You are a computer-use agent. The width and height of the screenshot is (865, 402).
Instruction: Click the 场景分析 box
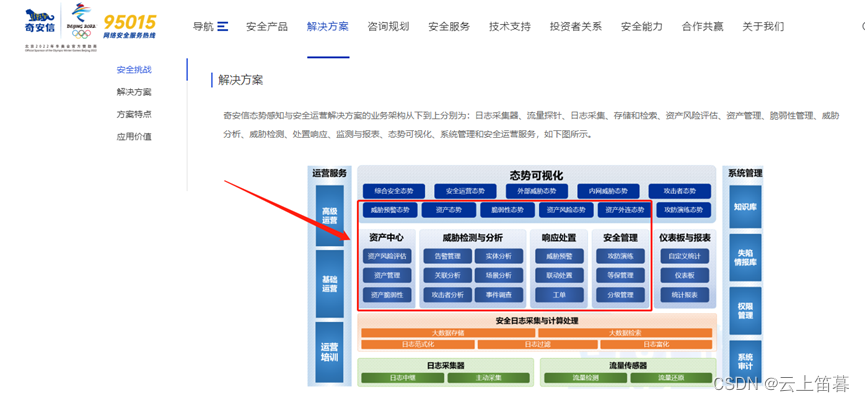click(499, 275)
